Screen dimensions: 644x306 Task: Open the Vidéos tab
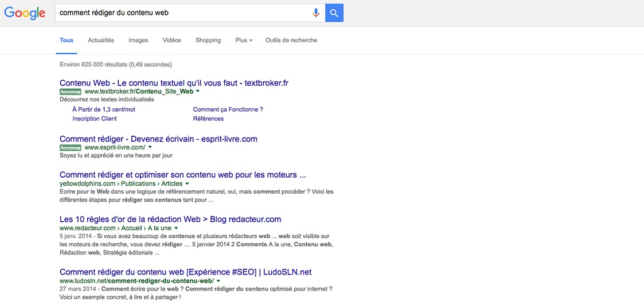coord(171,40)
